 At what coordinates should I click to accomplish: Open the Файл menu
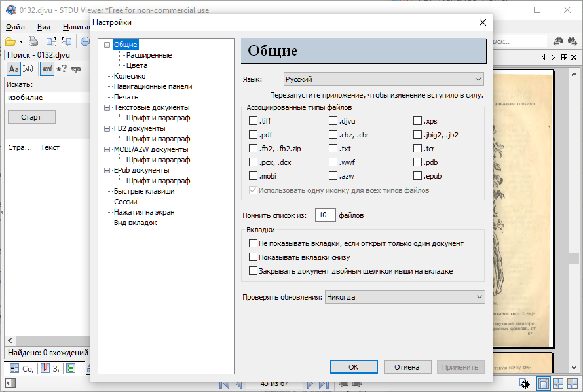coord(15,27)
